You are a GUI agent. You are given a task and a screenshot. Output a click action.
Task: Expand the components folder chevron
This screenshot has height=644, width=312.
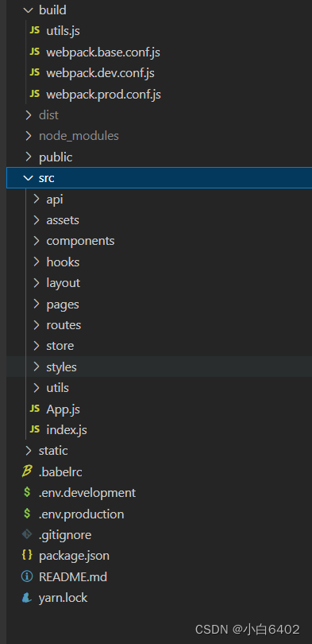click(37, 241)
